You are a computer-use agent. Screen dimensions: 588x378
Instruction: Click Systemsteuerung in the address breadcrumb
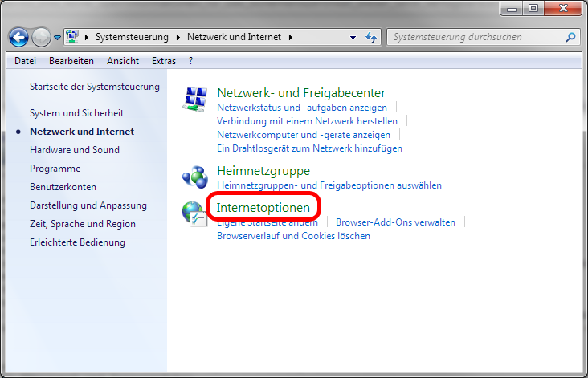coord(132,37)
